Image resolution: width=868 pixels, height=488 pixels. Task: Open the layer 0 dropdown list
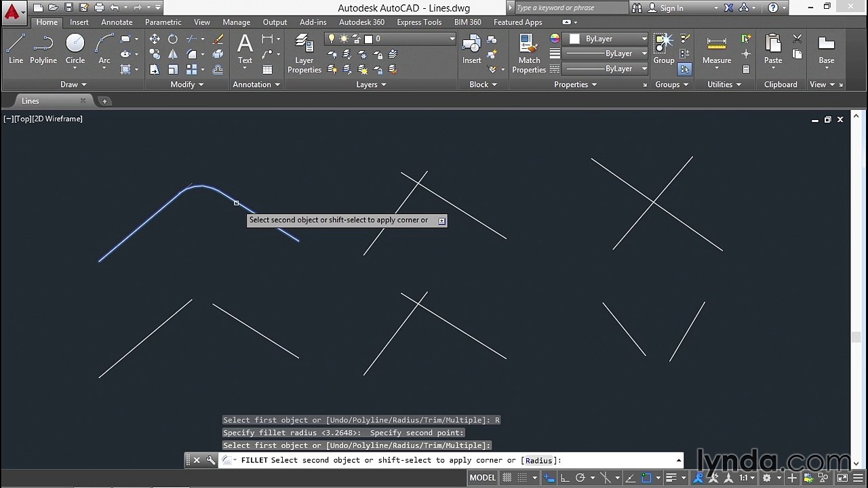[x=391, y=39]
